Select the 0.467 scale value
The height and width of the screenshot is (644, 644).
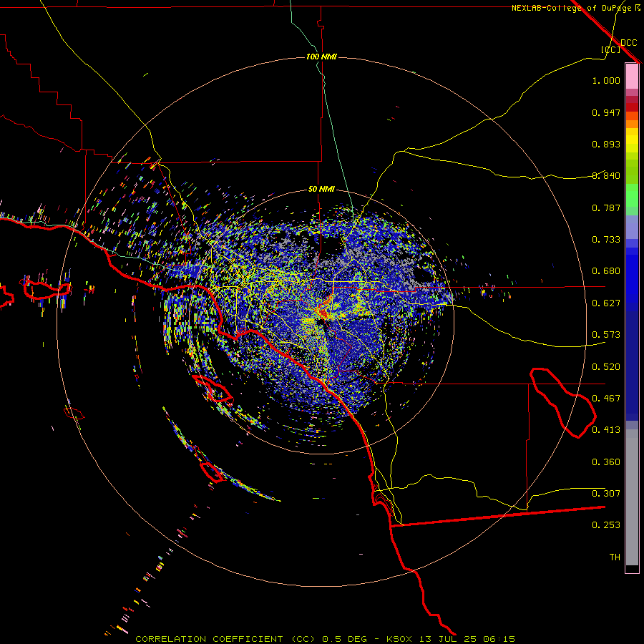click(606, 399)
